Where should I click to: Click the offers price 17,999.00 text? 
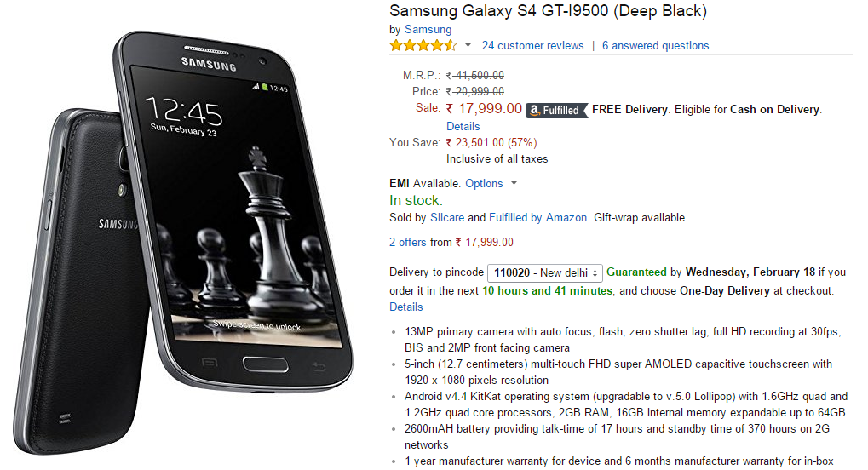click(485, 242)
